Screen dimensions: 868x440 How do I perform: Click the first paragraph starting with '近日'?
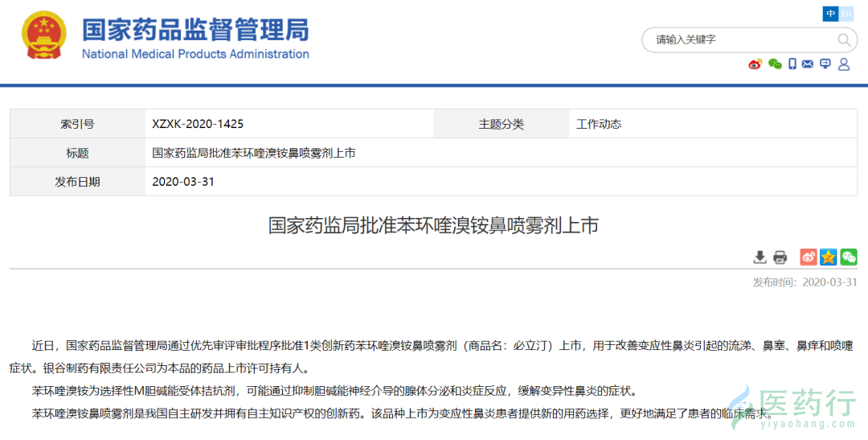tap(433, 357)
